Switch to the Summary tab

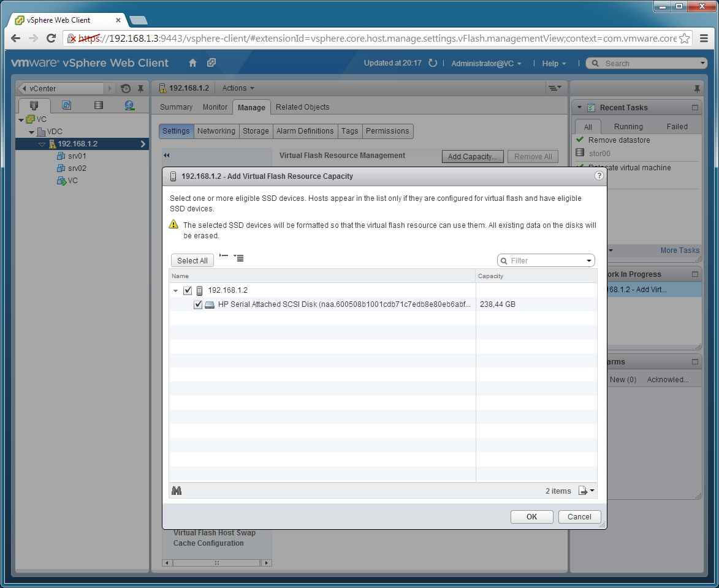(x=176, y=107)
